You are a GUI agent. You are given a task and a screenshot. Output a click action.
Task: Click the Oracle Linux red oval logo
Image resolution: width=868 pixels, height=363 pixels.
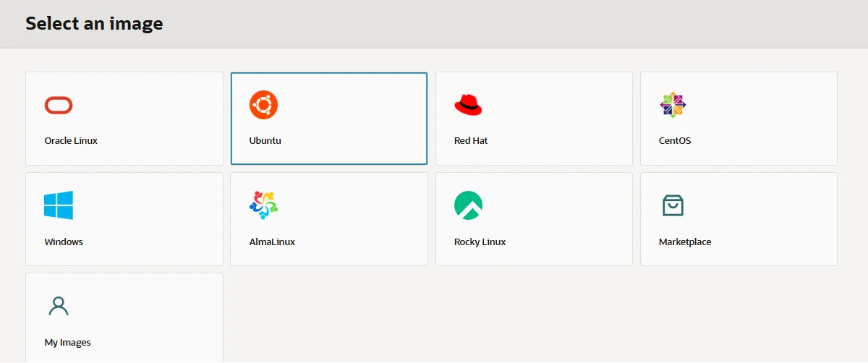pyautogui.click(x=59, y=106)
